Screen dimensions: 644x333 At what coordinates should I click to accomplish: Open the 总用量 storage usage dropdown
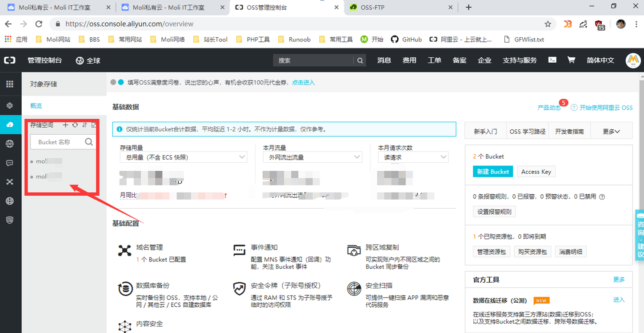184,157
